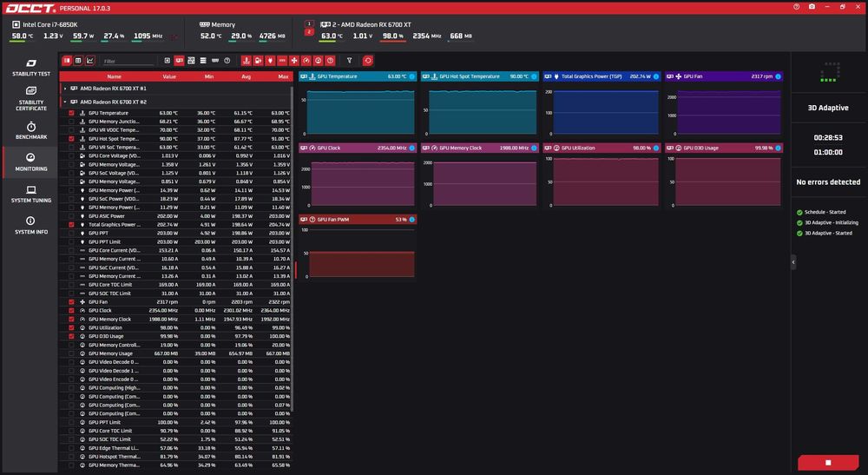Image resolution: width=868 pixels, height=475 pixels.
Task: Open the Stability Certificate tab
Action: pos(31,98)
